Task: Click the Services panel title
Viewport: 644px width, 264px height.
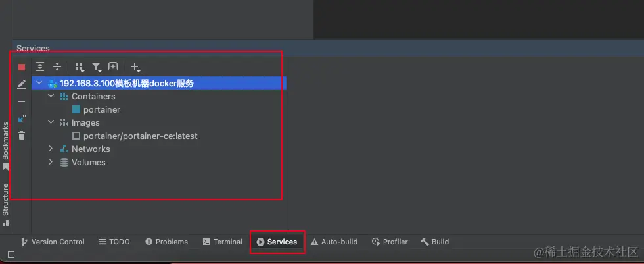Action: click(x=33, y=48)
